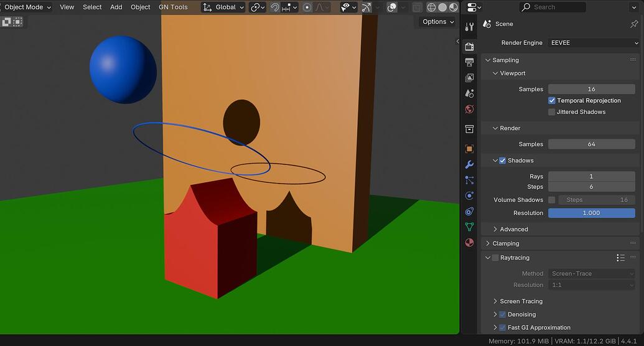The image size is (644, 346).
Task: Open the Physics properties tab
Action: (x=469, y=195)
